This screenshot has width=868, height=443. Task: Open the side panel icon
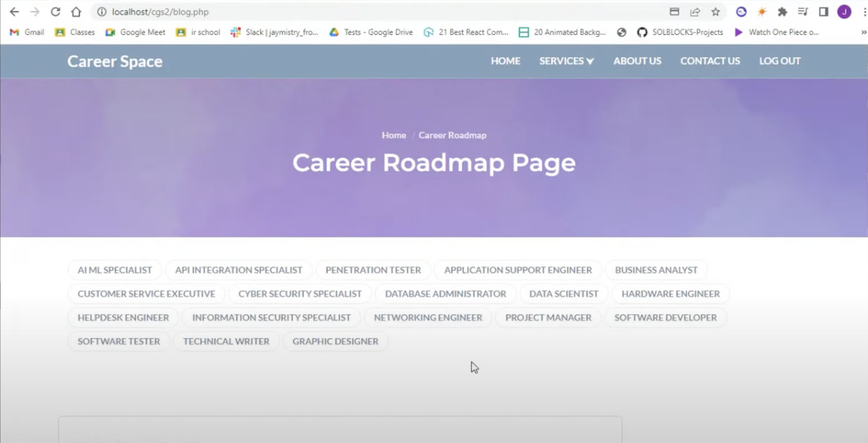823,12
